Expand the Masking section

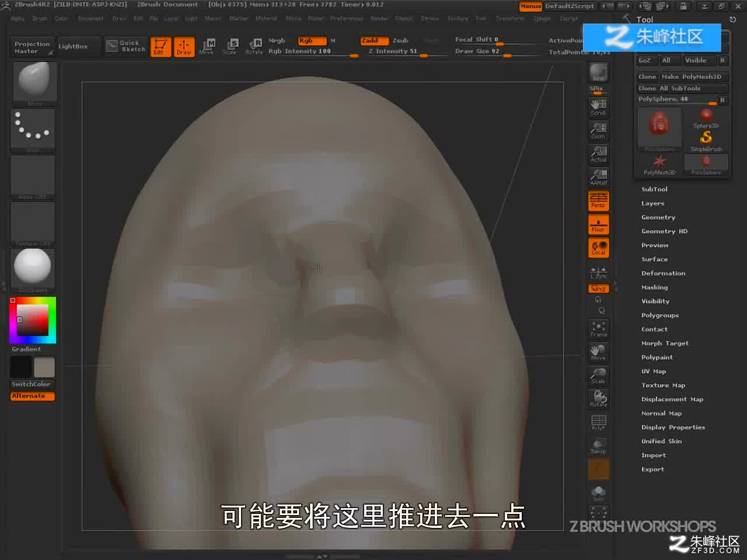654,287
